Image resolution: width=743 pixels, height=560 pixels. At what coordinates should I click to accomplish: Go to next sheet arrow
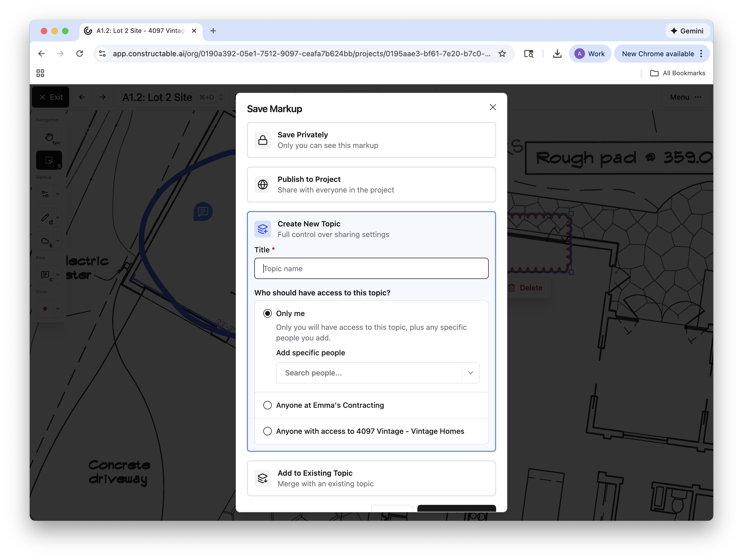click(103, 97)
